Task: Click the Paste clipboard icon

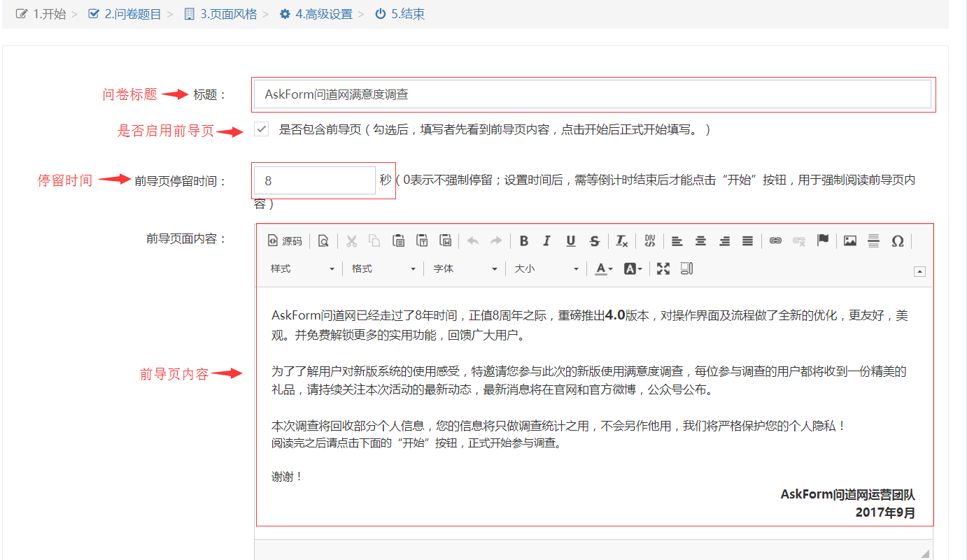Action: point(399,241)
